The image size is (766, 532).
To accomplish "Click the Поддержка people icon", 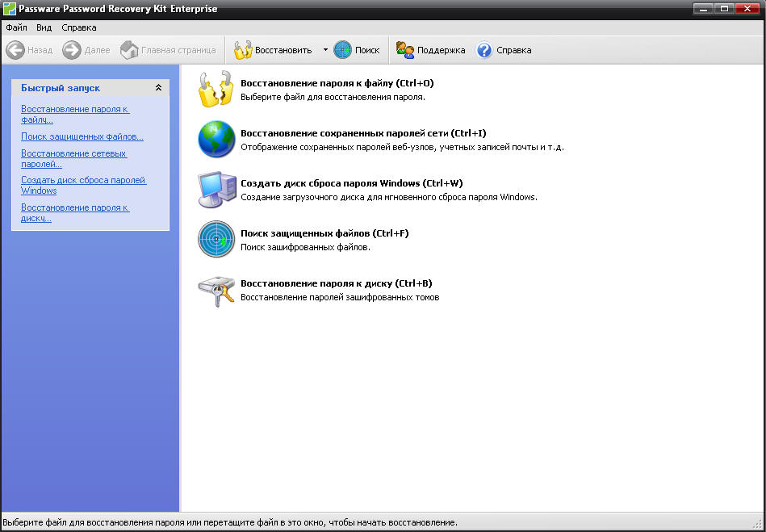I will pos(405,50).
